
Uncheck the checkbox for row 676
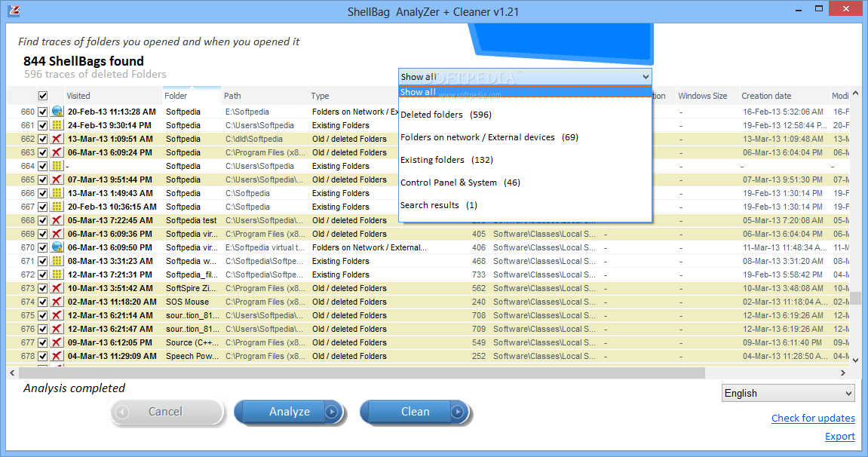click(43, 329)
